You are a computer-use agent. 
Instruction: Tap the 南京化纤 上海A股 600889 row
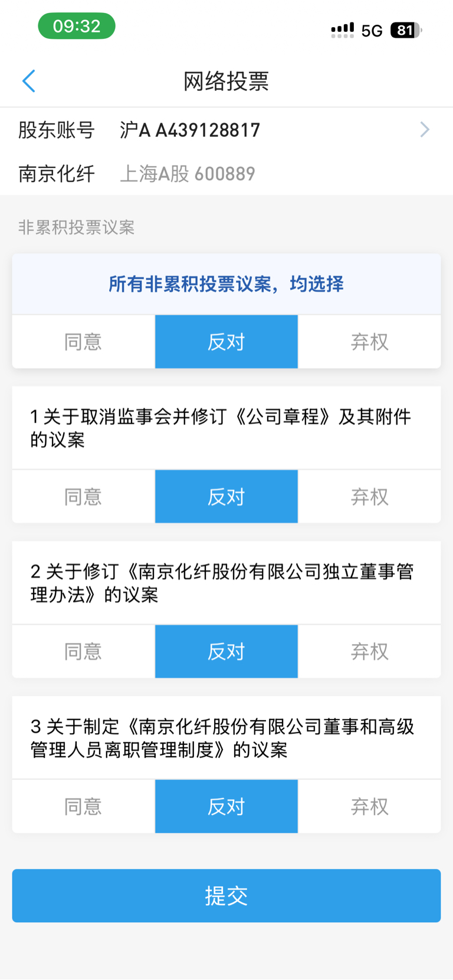226,174
